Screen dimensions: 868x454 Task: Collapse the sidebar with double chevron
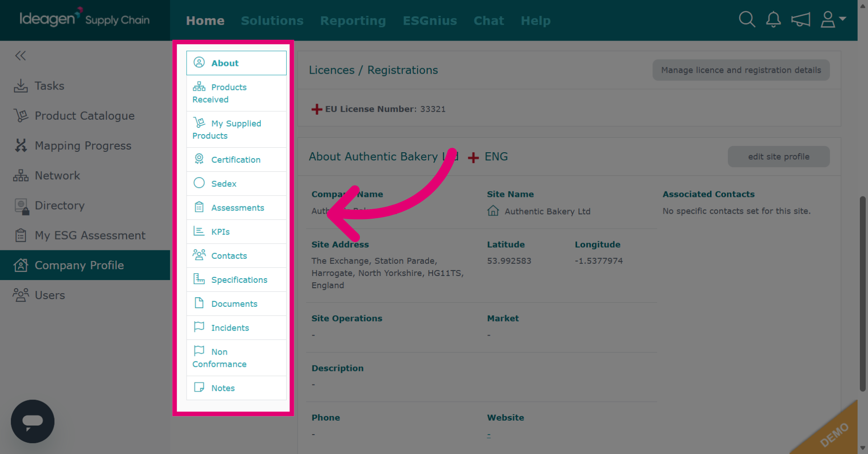[x=20, y=56]
